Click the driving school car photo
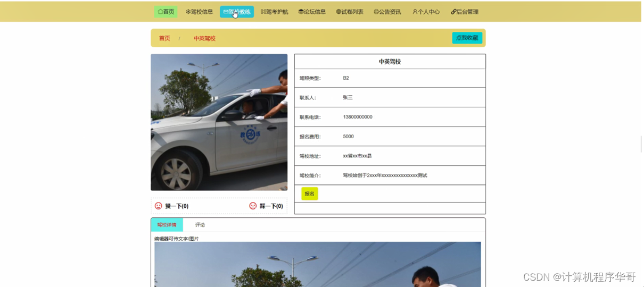This screenshot has width=644, height=287. pyautogui.click(x=219, y=122)
